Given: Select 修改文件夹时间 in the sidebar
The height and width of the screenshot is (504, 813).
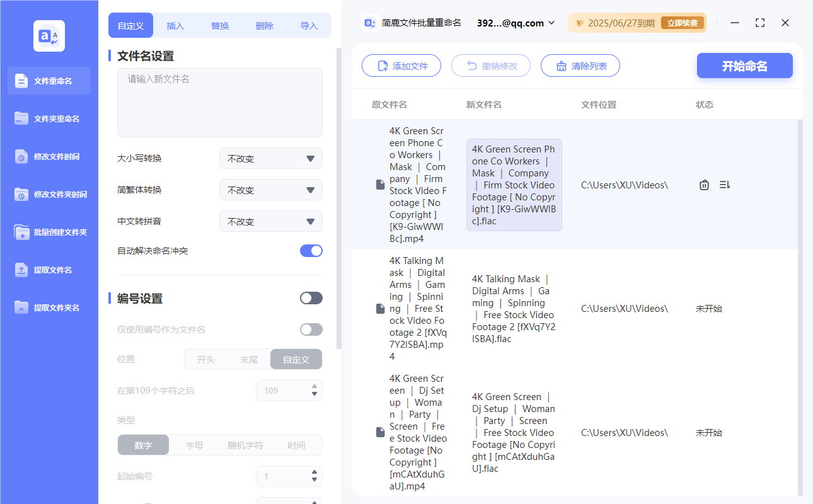Looking at the screenshot, I should (x=49, y=194).
